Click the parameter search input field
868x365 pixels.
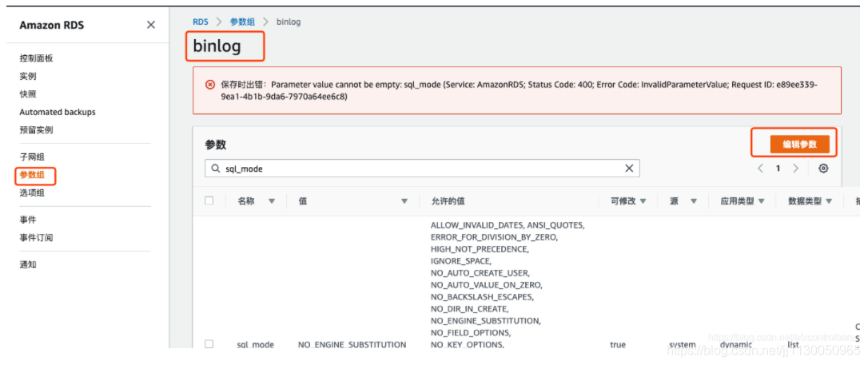(422, 169)
